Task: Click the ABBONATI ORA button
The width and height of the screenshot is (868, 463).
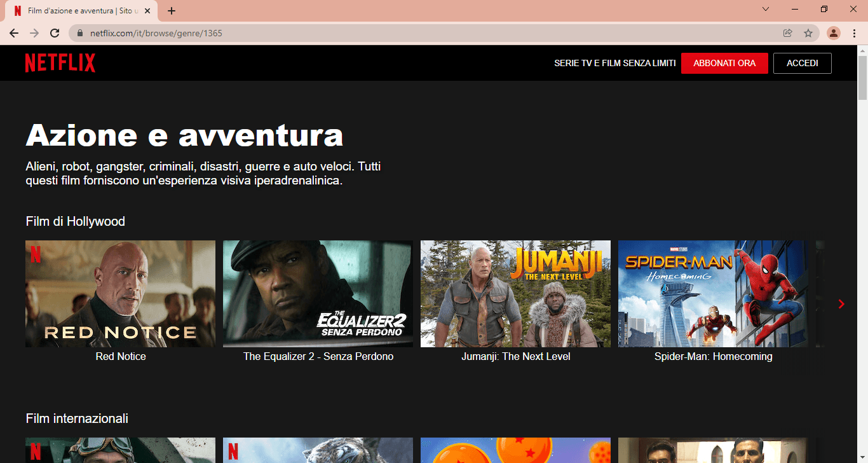Action: (x=724, y=63)
